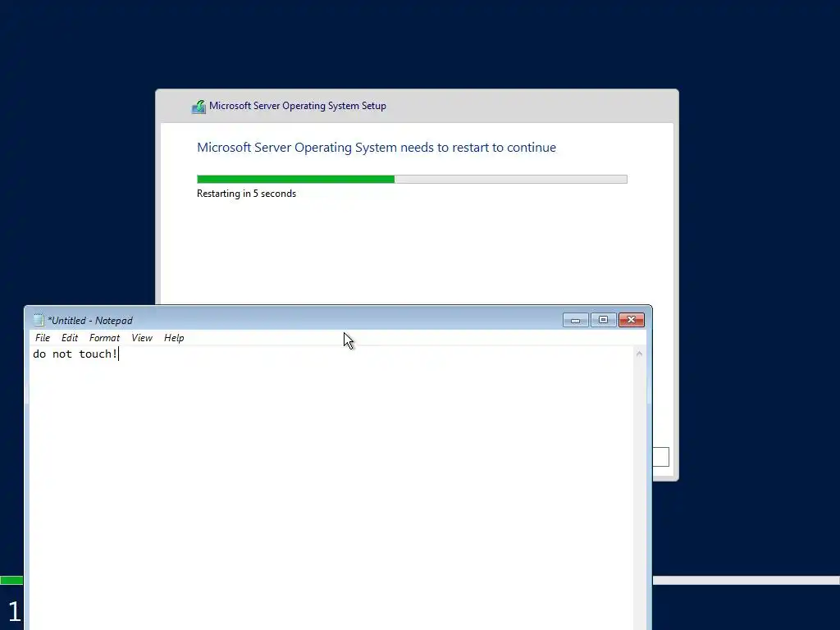This screenshot has height=630, width=840.
Task: Click the Notepad scrollbar up arrow
Action: point(639,354)
